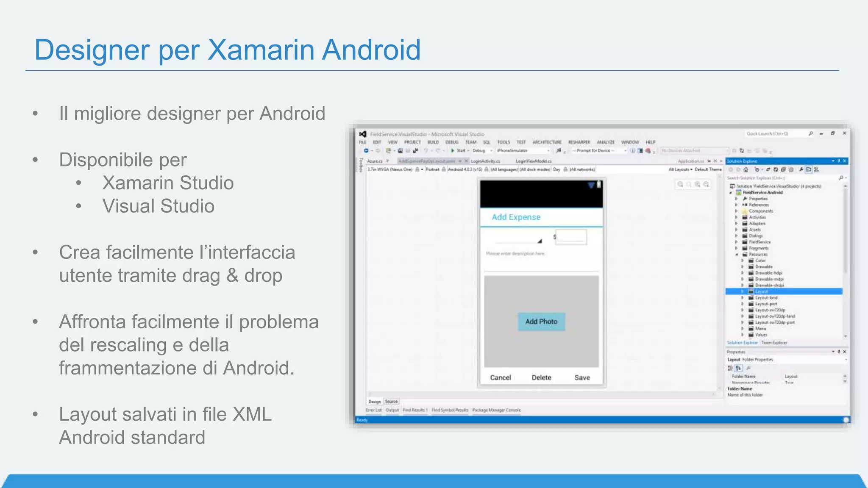Viewport: 868px width, 488px height.
Task: Open the Package Manager Console tab
Action: (x=496, y=410)
